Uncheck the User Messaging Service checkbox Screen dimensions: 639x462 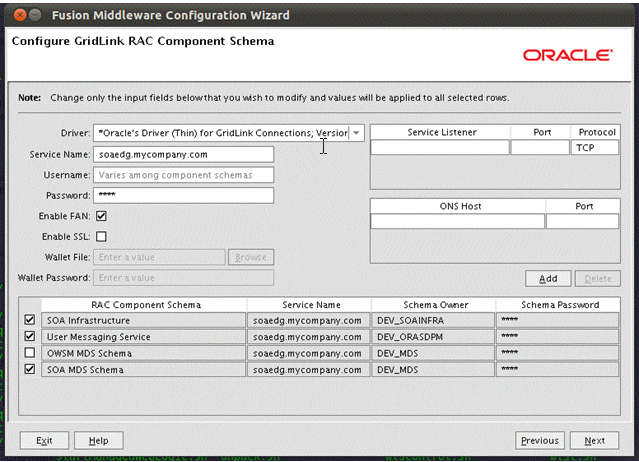pyautogui.click(x=29, y=336)
